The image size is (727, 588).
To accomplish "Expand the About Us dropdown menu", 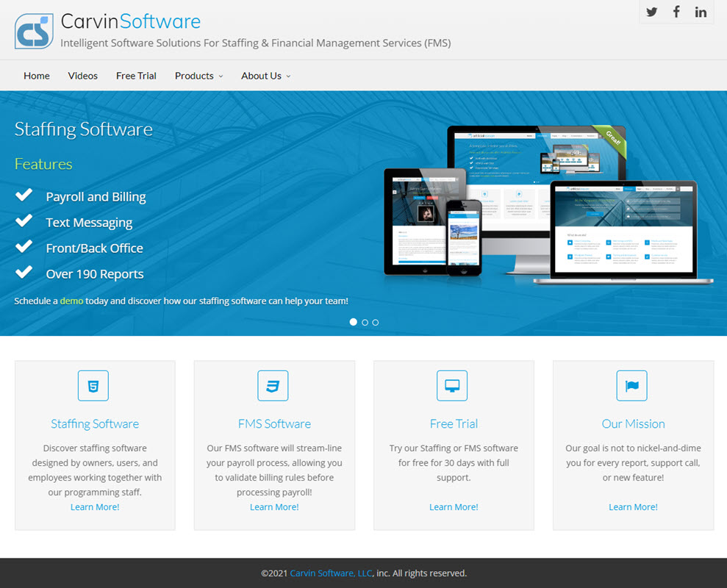I will 265,76.
